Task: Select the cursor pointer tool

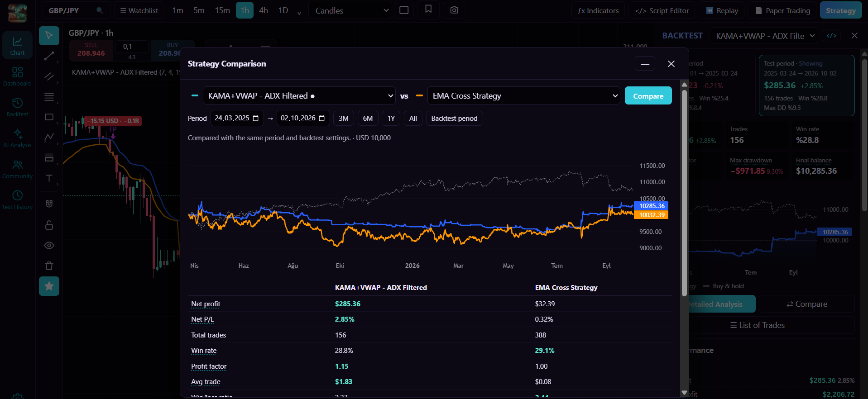Action: coord(49,36)
